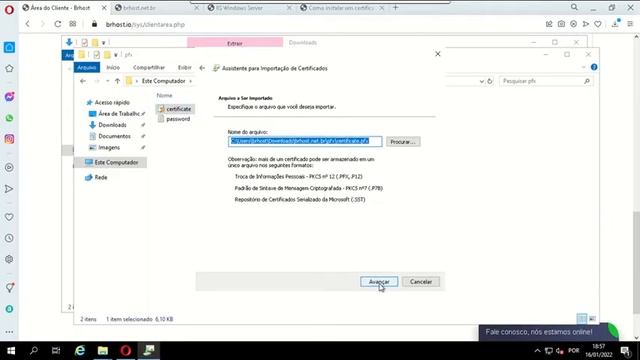Go back in Opera browser
Image resolution: width=640 pixels, height=360 pixels.
click(27, 24)
